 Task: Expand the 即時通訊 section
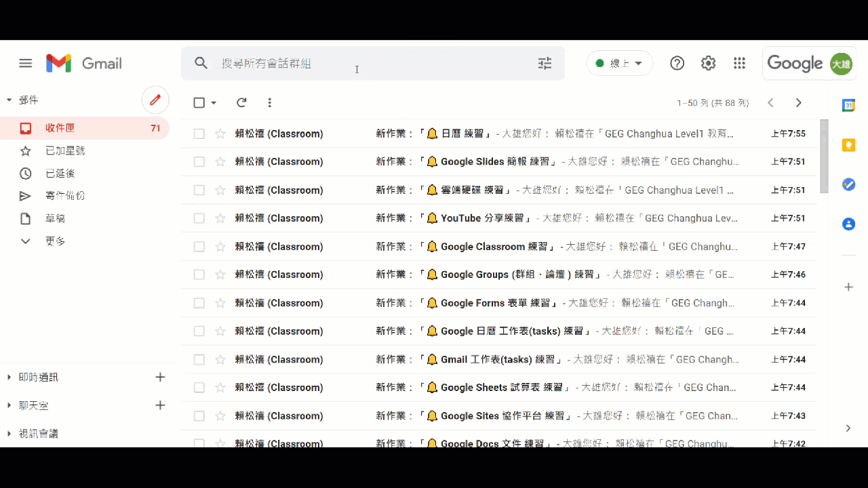(9, 377)
